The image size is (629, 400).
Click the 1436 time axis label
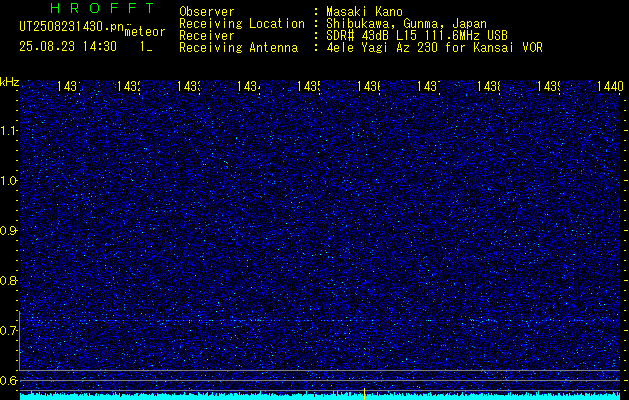coord(369,86)
